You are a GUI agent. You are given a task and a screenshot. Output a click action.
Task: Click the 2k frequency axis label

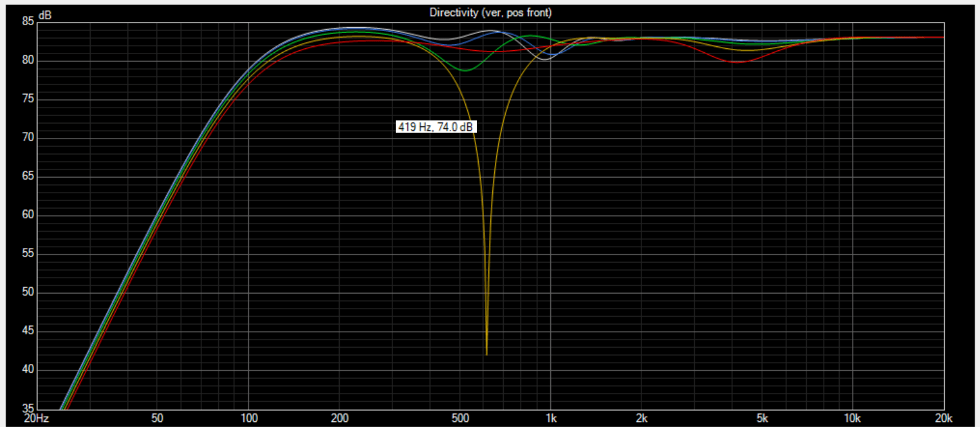coord(642,418)
